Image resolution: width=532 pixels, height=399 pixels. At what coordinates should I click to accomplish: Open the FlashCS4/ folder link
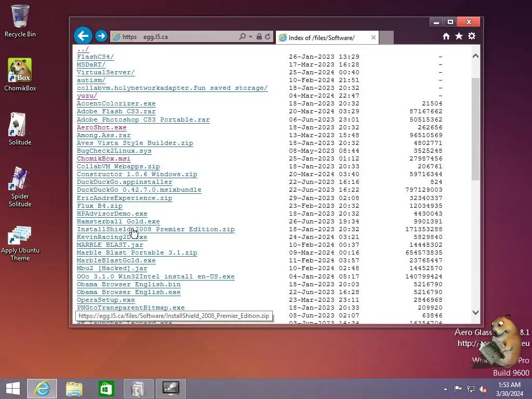[x=96, y=57]
